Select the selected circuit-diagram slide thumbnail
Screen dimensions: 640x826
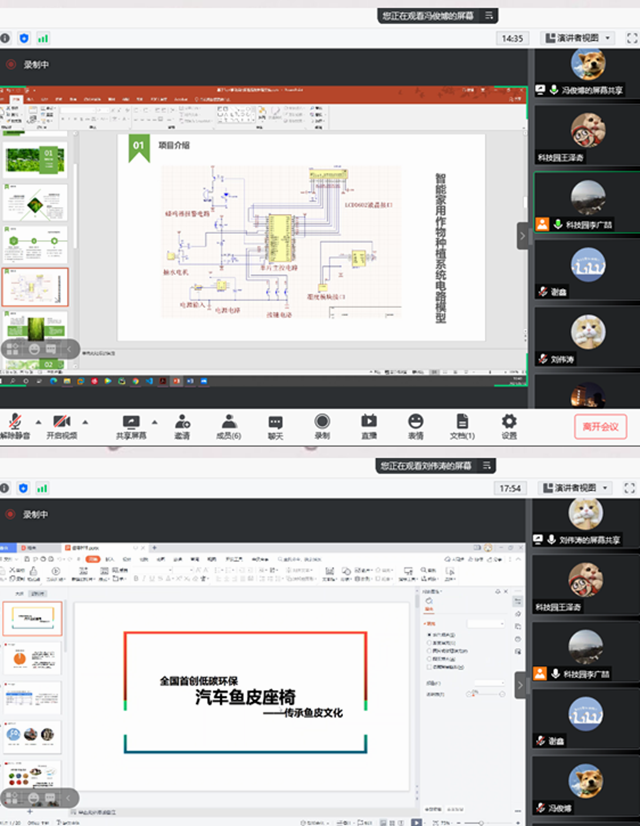pyautogui.click(x=35, y=288)
